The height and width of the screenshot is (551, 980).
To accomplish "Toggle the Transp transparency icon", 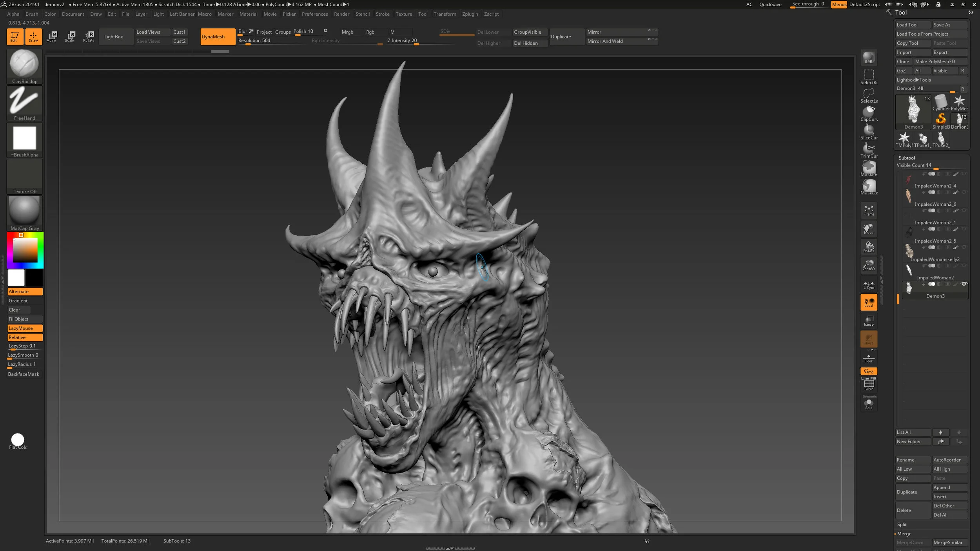I will click(x=869, y=321).
